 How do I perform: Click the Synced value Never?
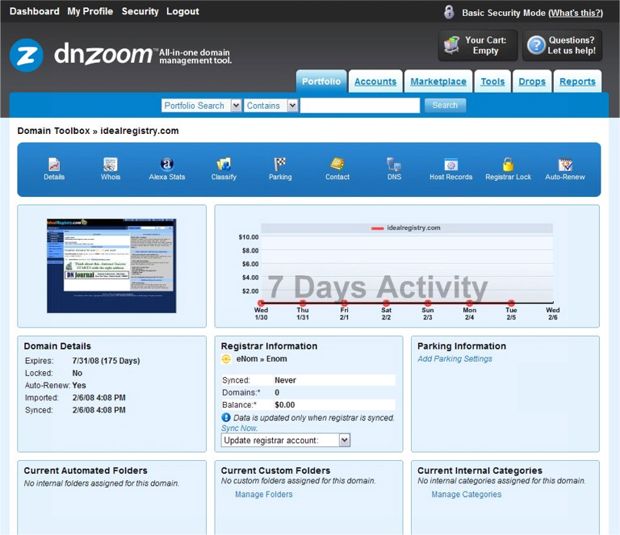(x=285, y=380)
